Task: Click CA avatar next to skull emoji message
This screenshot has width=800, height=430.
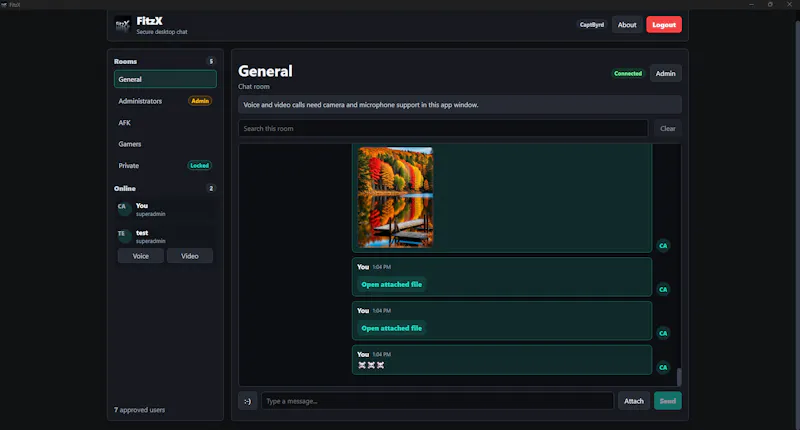Action: pyautogui.click(x=663, y=367)
